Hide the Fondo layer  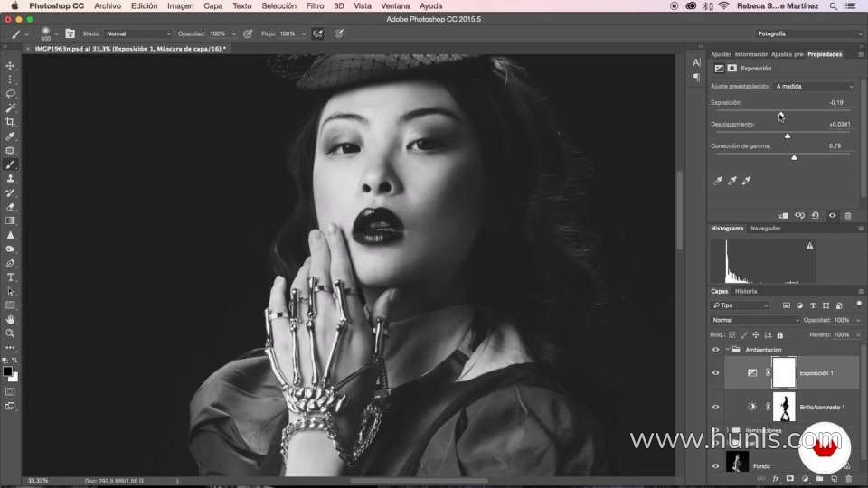(x=715, y=466)
